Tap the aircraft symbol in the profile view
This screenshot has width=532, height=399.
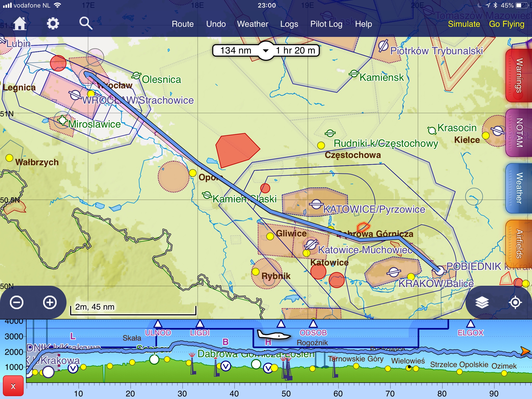point(274,335)
